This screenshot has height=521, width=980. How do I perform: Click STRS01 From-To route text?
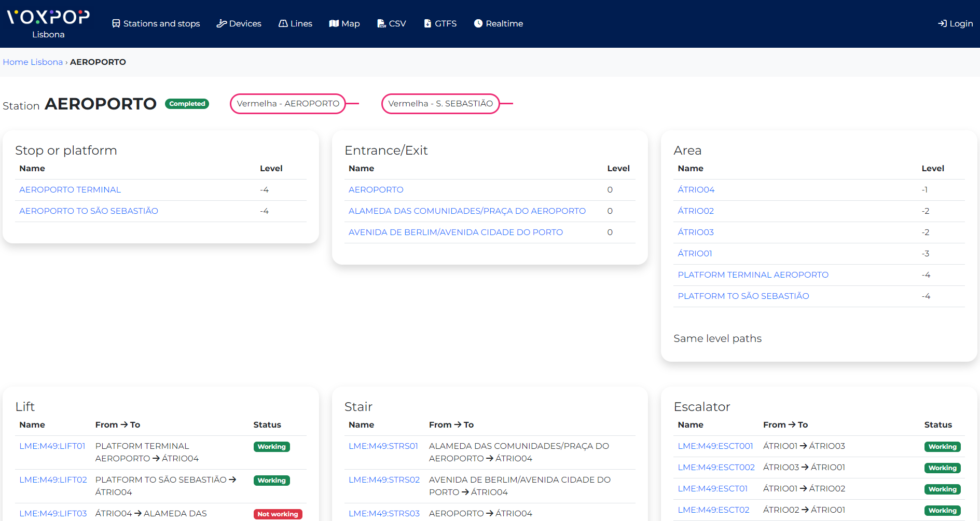[519, 452]
